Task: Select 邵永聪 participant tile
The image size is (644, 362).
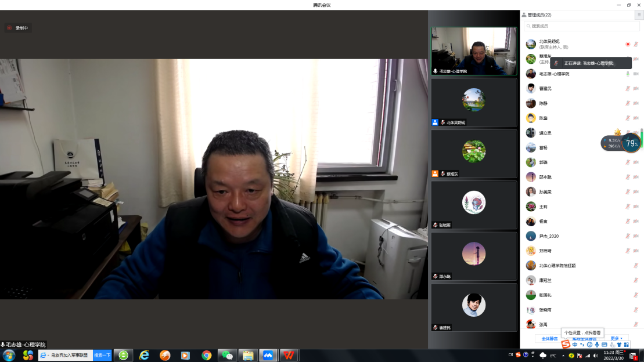Action: 473,256
